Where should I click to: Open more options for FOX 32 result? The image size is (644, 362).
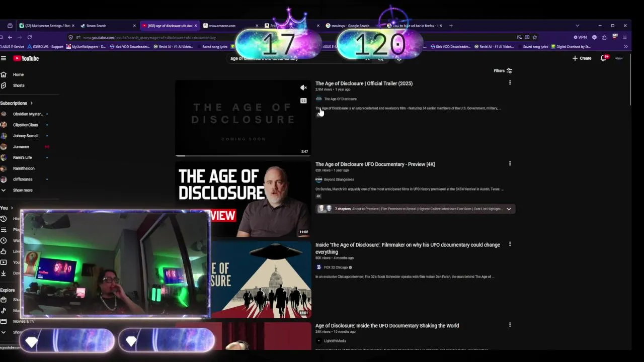510,244
